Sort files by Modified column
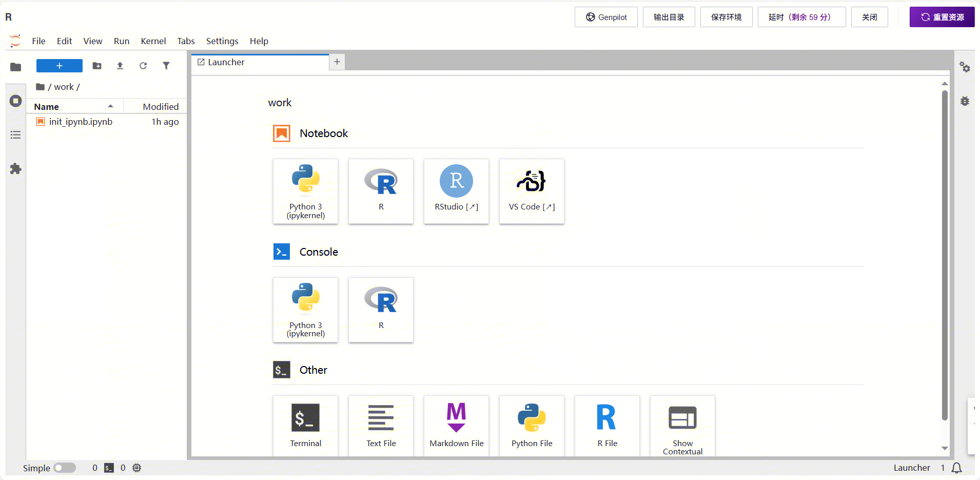This screenshot has height=480, width=980. (155, 106)
